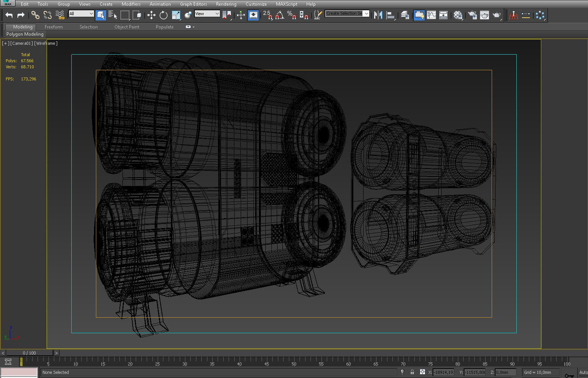Open the selection filter All dropdown
This screenshot has height=378, width=588.
[91, 13]
